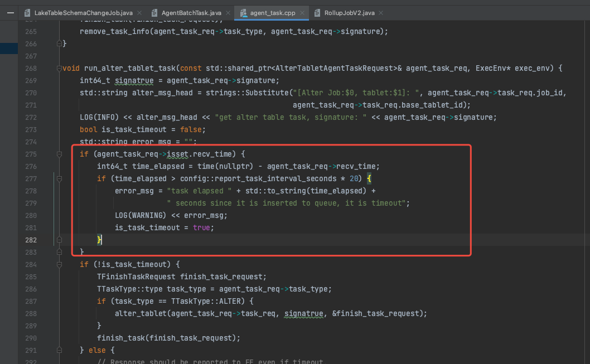This screenshot has height=364, width=590.
Task: Click line number 265 in the gutter
Action: pos(31,32)
